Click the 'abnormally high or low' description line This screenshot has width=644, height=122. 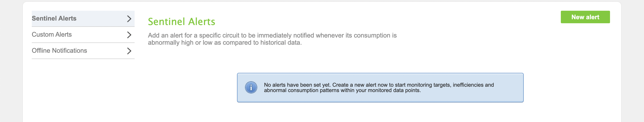pyautogui.click(x=225, y=43)
